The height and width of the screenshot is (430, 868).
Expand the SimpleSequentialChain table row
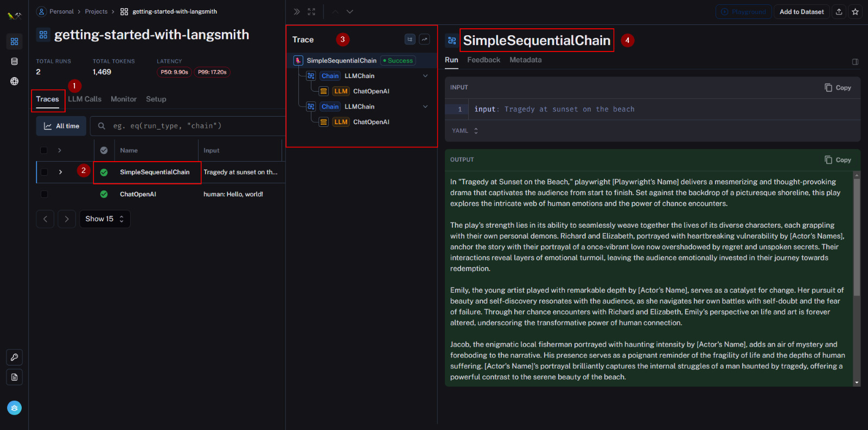(60, 172)
